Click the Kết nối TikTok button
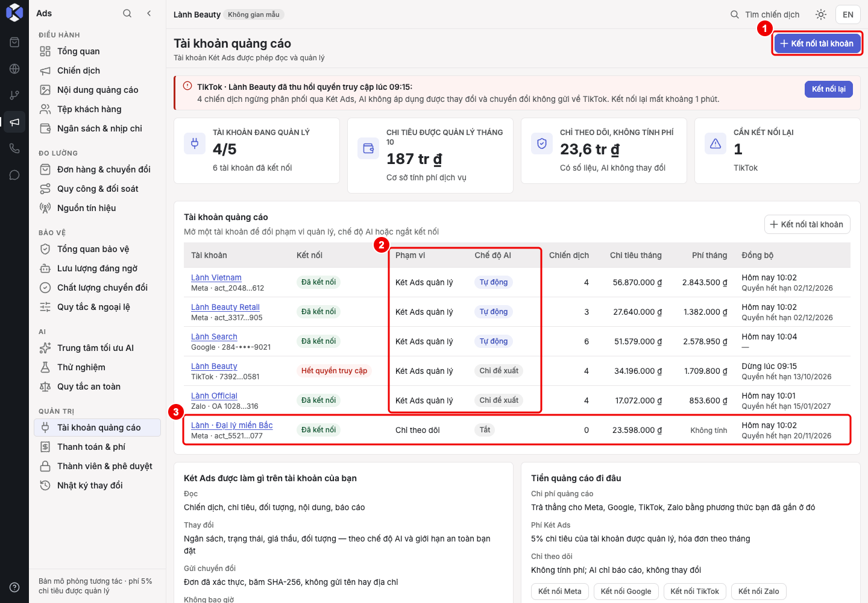This screenshot has height=603, width=868. click(x=695, y=592)
